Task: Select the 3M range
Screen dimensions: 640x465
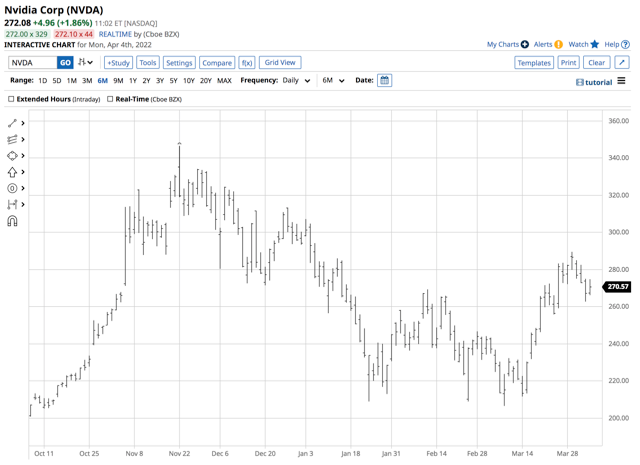Action: [x=87, y=80]
